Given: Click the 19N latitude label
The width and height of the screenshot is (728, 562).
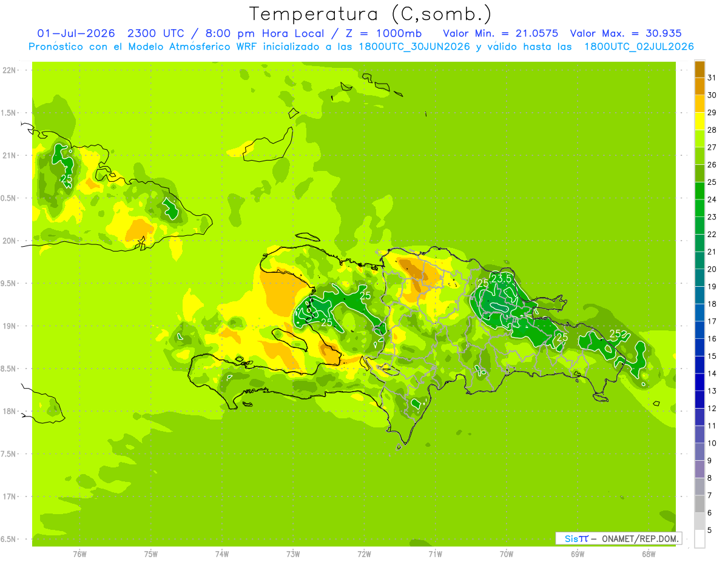Looking at the screenshot, I should click(9, 326).
